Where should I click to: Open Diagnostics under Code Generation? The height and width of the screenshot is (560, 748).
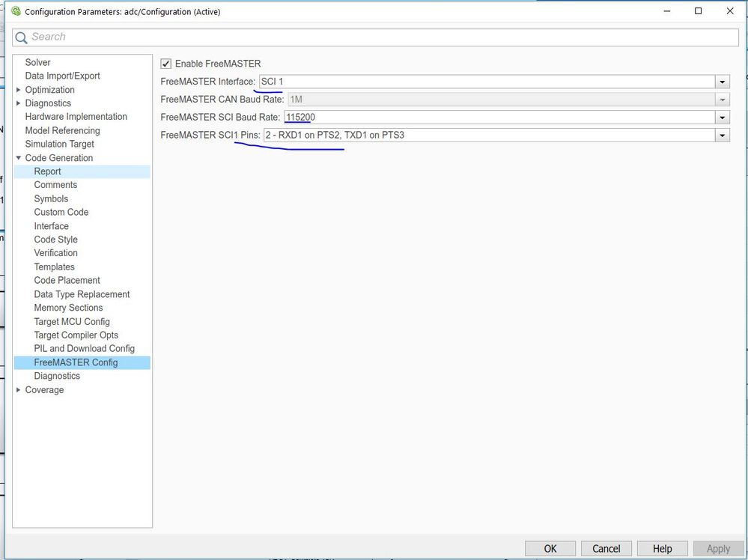[57, 376]
